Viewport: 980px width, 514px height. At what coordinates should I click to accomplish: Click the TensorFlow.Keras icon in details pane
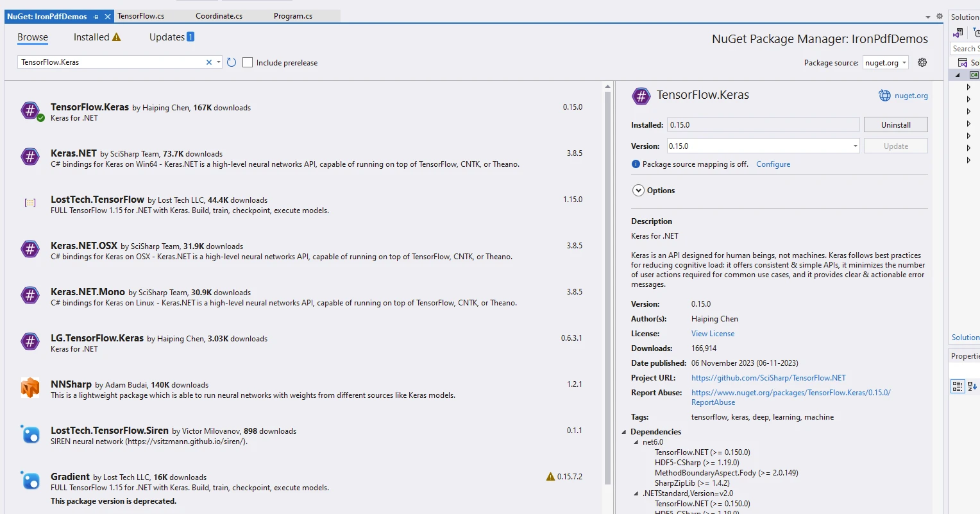pos(641,96)
